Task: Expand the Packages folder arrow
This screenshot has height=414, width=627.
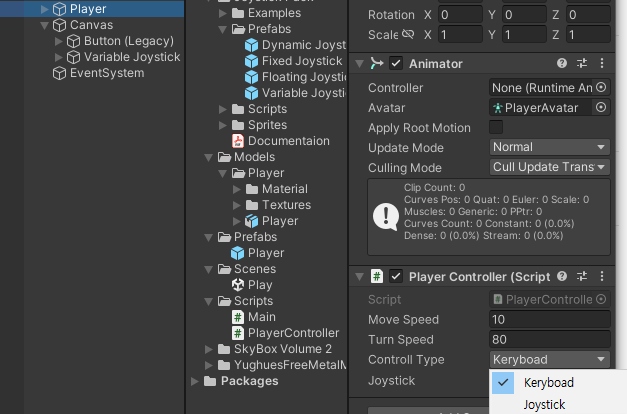Action: (x=195, y=381)
